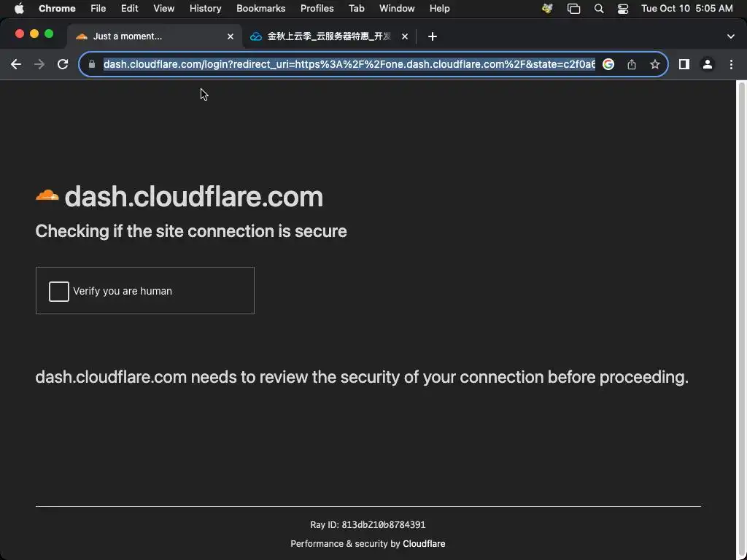Expand the tab search chevron
Image resolution: width=747 pixels, height=560 pixels.
click(x=731, y=36)
